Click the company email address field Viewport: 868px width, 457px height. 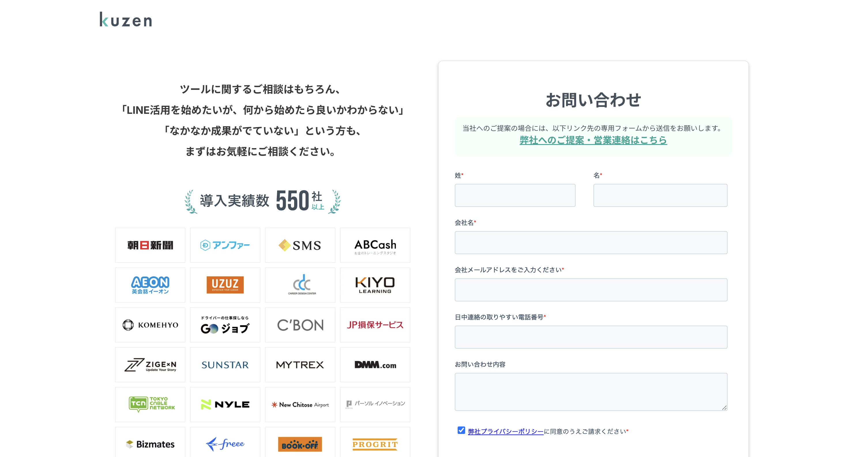(x=591, y=290)
